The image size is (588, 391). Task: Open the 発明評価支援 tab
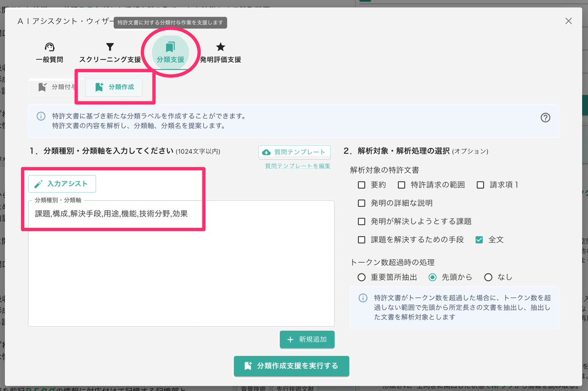click(220, 55)
